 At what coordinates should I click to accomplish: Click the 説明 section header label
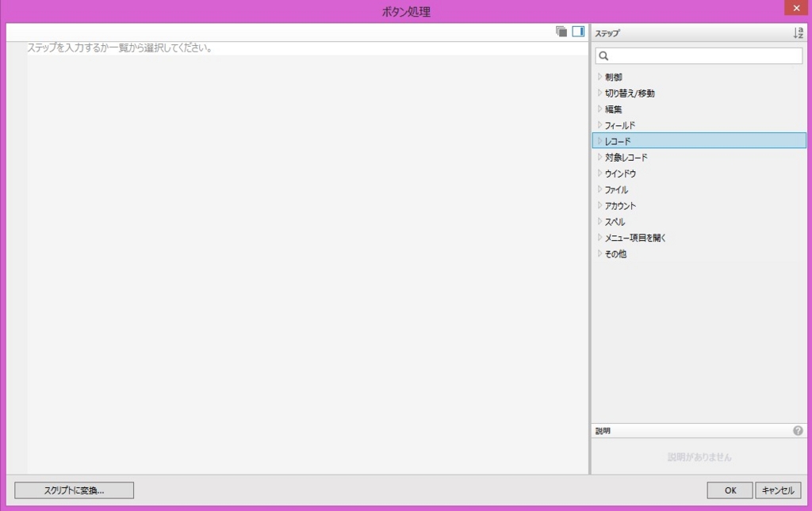(603, 431)
